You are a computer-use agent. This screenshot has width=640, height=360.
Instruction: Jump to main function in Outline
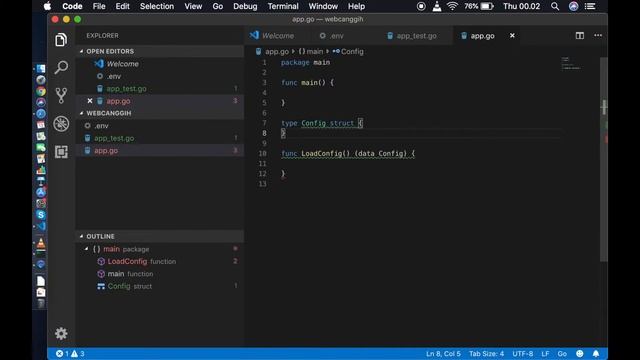(160, 273)
